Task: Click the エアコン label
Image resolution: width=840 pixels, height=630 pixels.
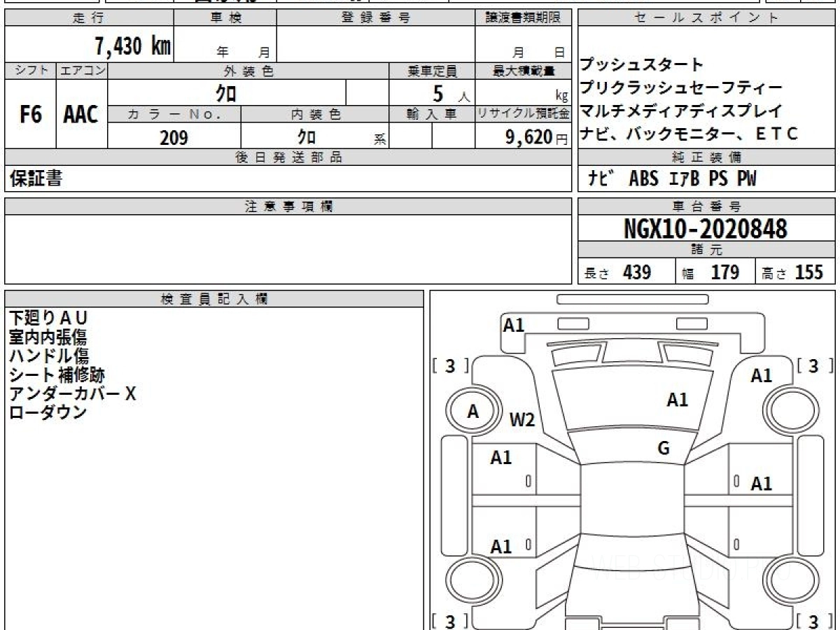Action: (x=81, y=71)
